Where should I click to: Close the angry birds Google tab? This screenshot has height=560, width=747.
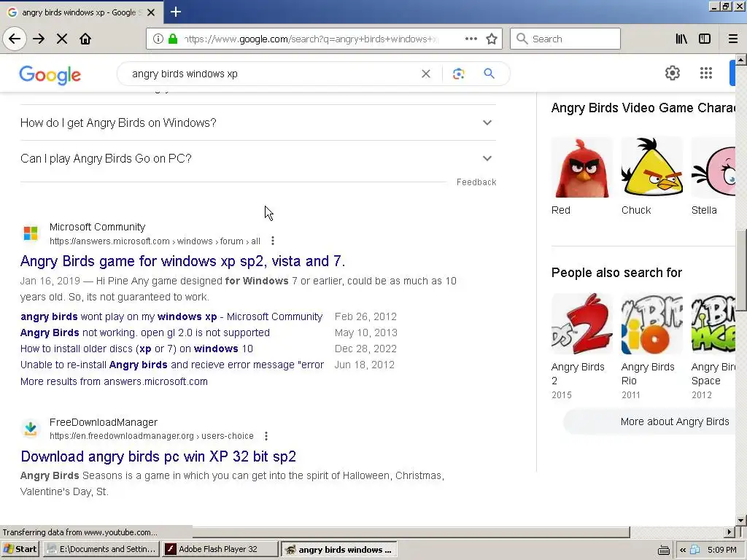[151, 12]
